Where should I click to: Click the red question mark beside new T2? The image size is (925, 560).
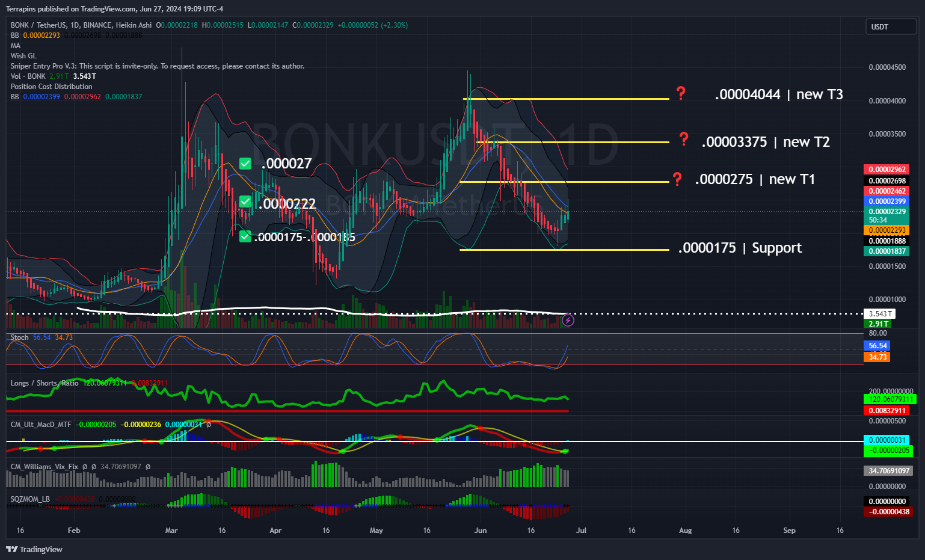coord(684,140)
